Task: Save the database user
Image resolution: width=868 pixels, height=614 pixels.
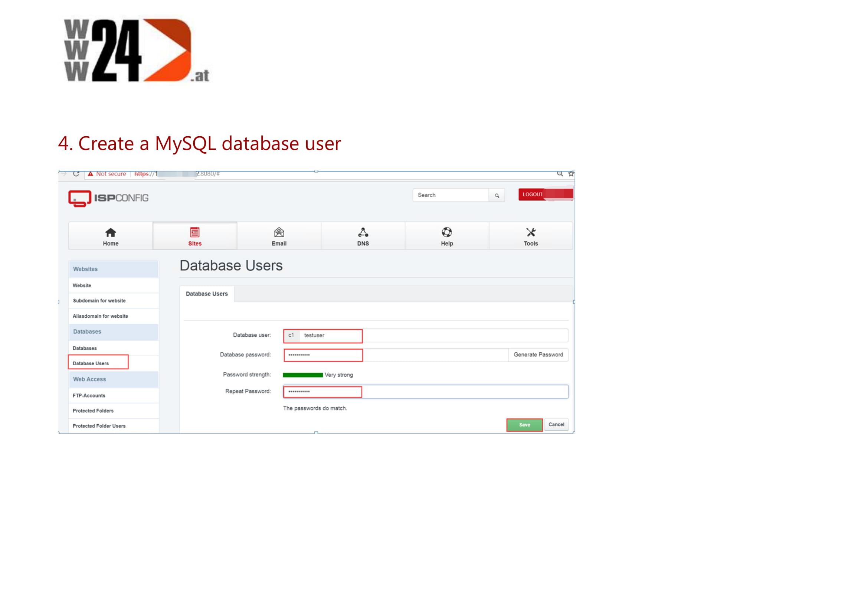Action: 524,425
